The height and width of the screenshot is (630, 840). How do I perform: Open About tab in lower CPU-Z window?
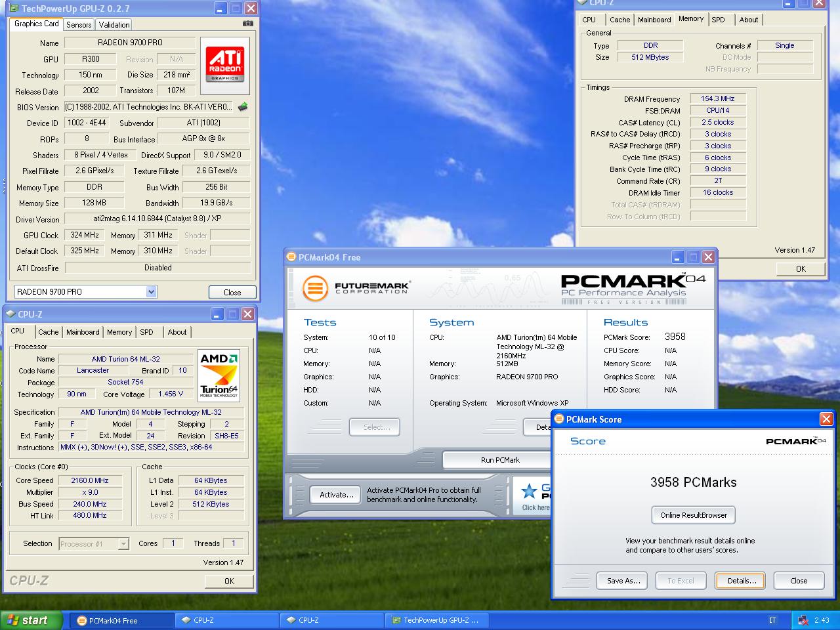[177, 332]
